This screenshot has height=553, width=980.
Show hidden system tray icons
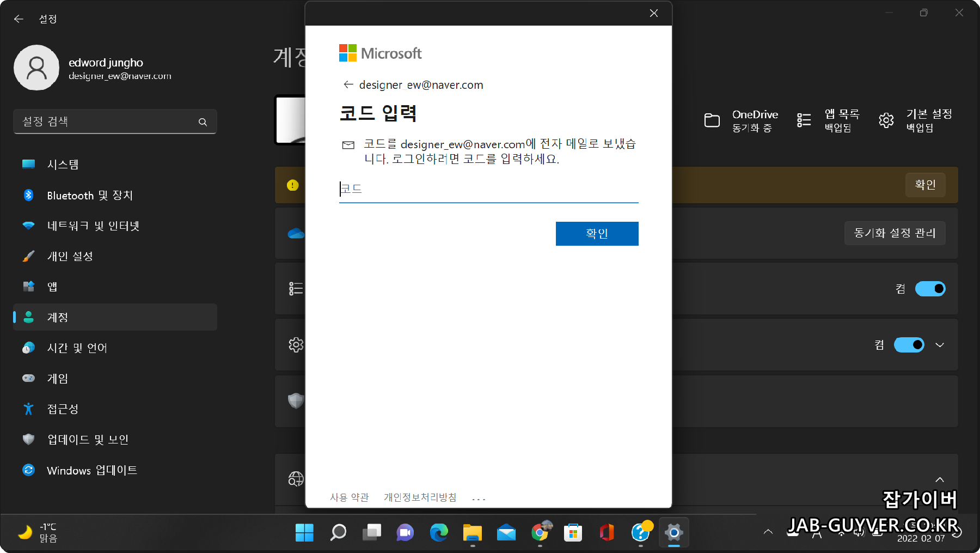tap(768, 532)
